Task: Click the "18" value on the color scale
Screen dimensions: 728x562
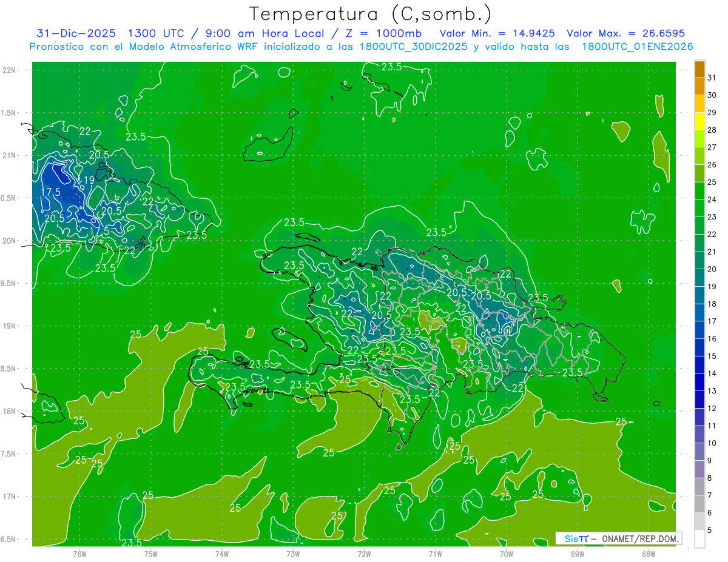Action: [x=712, y=304]
